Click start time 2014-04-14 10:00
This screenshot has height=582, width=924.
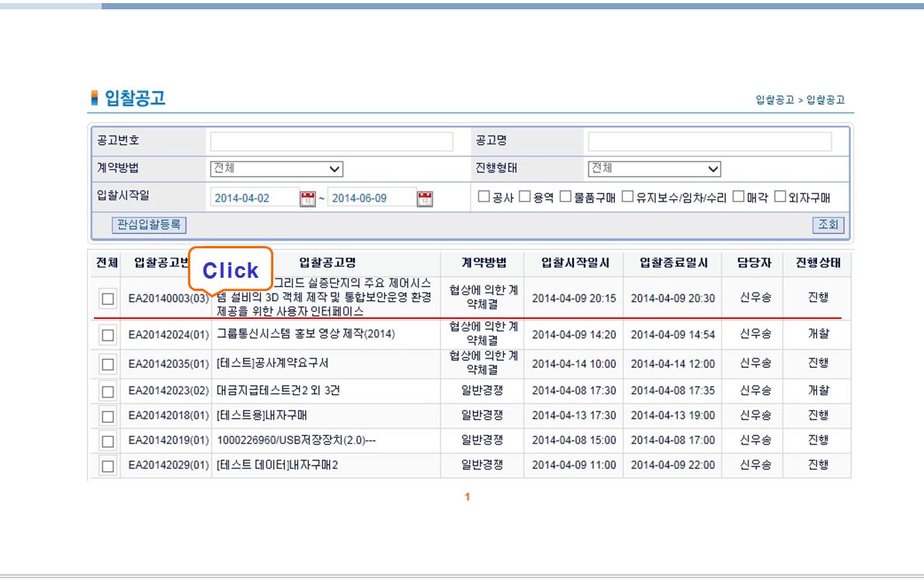[x=574, y=364]
